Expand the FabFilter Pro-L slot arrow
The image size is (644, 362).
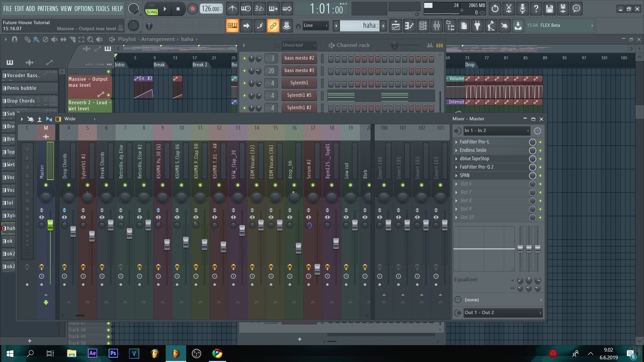pyautogui.click(x=456, y=142)
